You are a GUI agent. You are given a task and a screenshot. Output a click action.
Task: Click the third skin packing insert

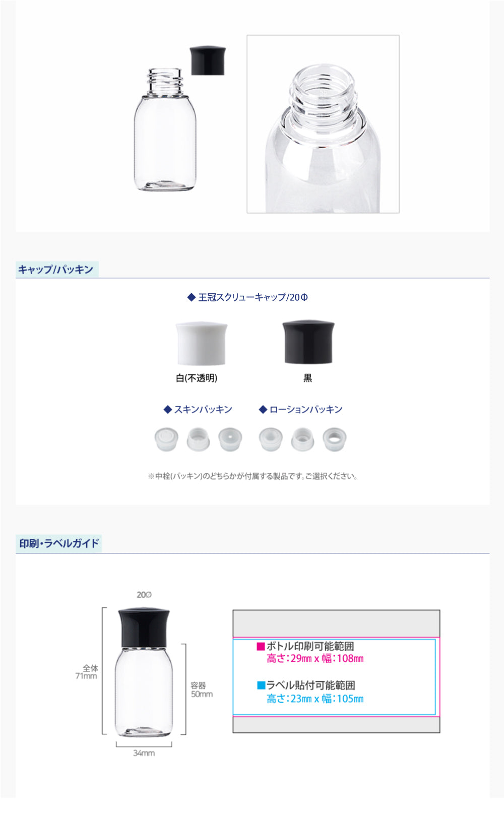[x=230, y=439]
